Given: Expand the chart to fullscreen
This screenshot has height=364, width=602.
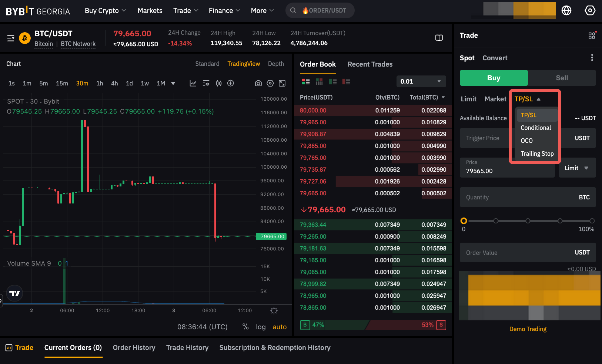Looking at the screenshot, I should (282, 83).
